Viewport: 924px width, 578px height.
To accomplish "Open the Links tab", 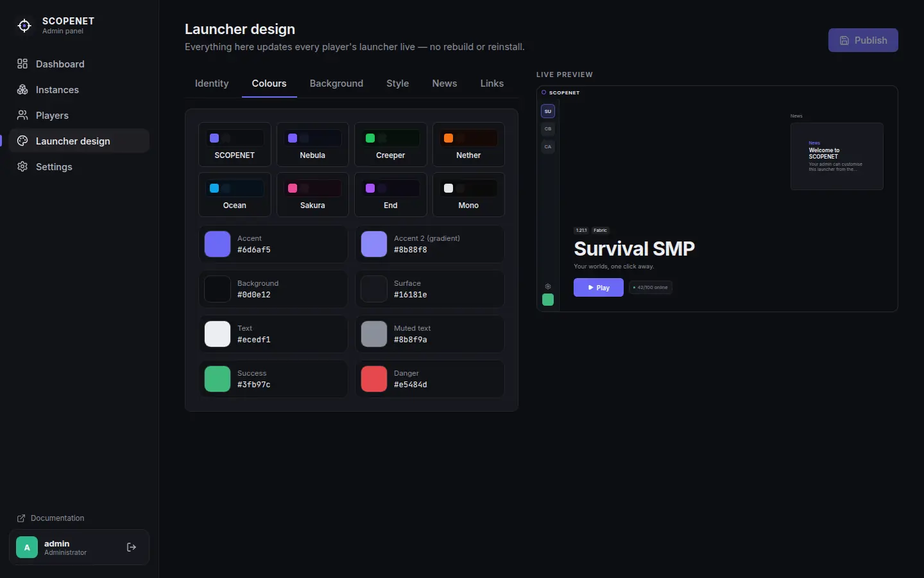I will [492, 83].
